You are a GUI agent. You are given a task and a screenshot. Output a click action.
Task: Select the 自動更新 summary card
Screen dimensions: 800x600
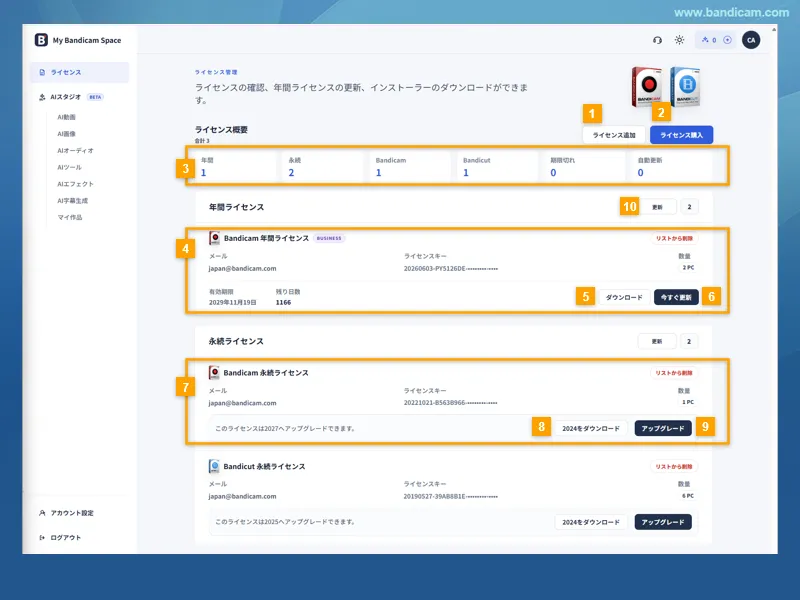(673, 166)
